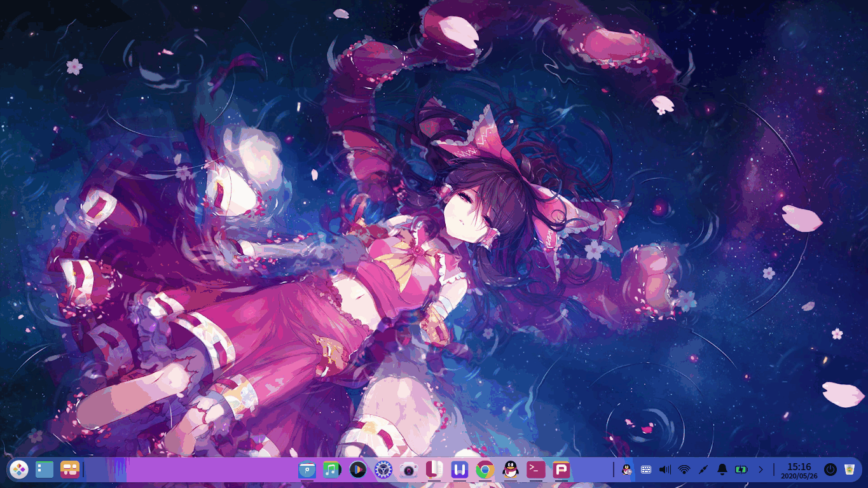
Task: Open the Deepin launcher menu
Action: (19, 470)
